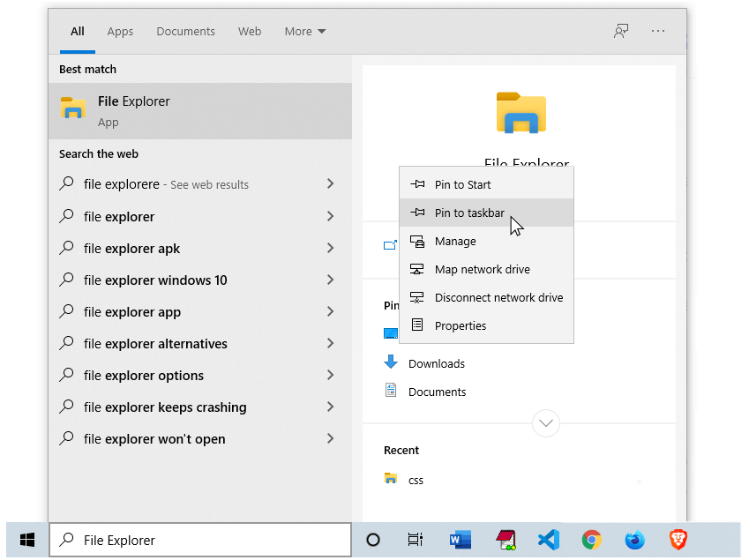Choose Manage in context menu
This screenshot has height=560, width=749.
pyautogui.click(x=486, y=241)
